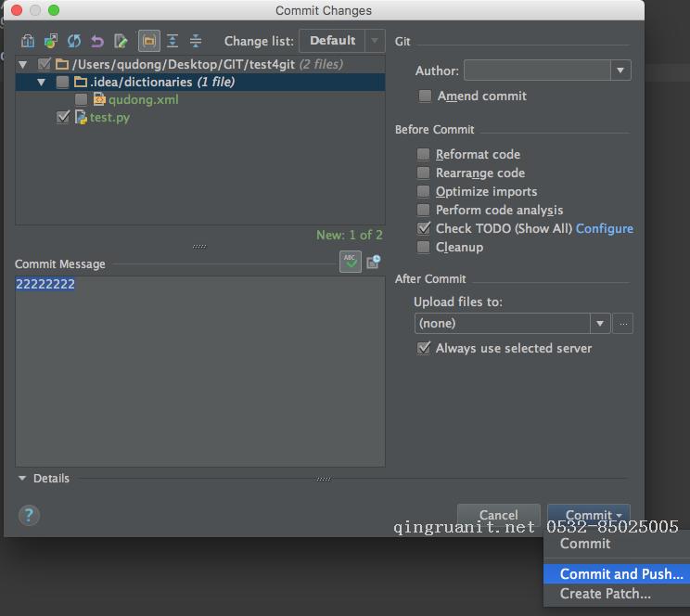Select Commit and Push... menu item

(621, 573)
